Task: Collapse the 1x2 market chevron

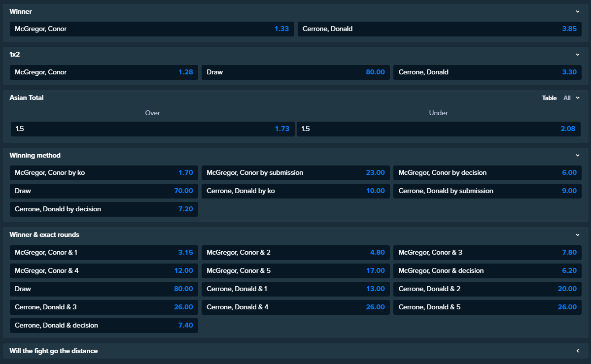Action: pos(577,55)
